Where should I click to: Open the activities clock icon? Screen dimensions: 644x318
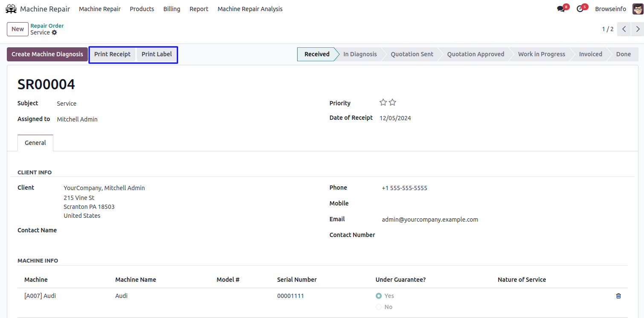[x=580, y=9]
